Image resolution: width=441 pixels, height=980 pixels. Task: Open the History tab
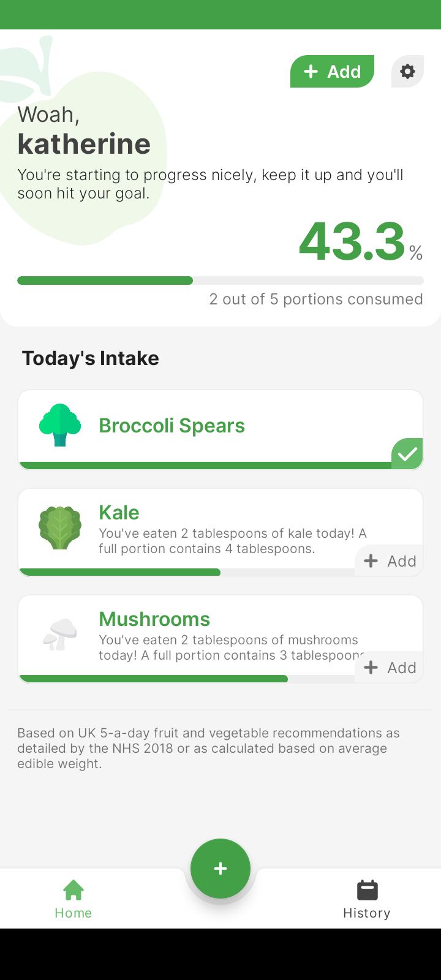(366, 899)
